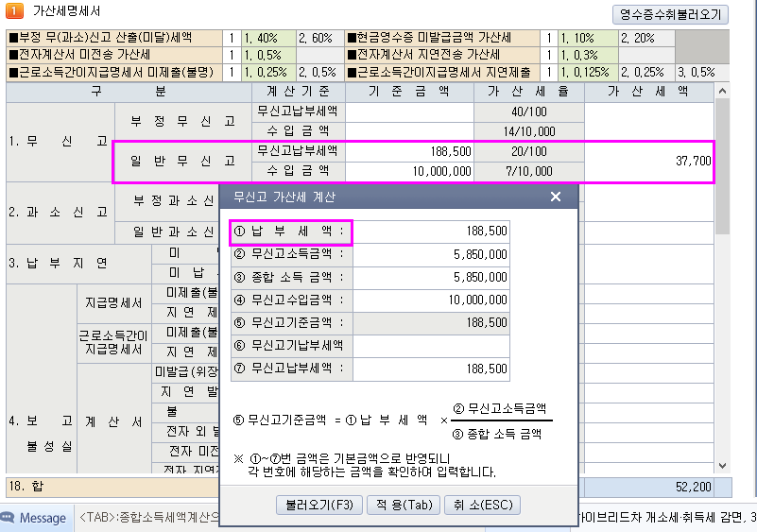Click the empty ⑥ 무신고기납부세액 field
This screenshot has width=757, height=532.
point(431,346)
